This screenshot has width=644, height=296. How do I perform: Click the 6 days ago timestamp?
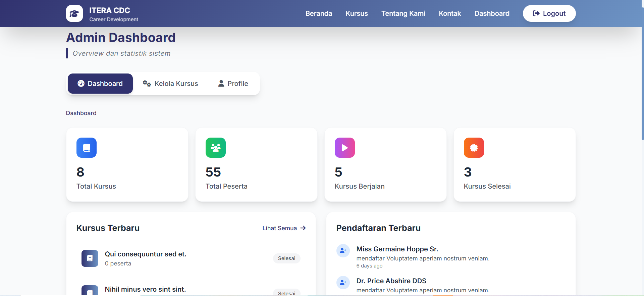tap(369, 266)
